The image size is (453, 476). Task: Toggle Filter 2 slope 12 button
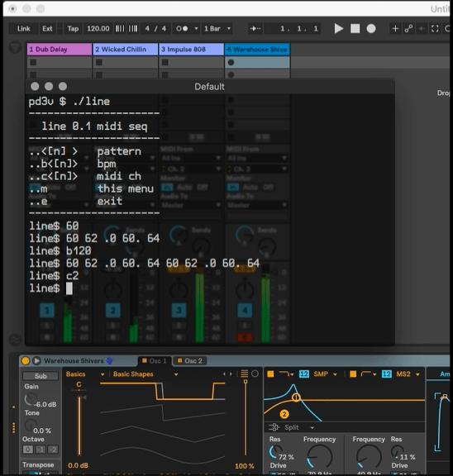pyautogui.click(x=387, y=374)
